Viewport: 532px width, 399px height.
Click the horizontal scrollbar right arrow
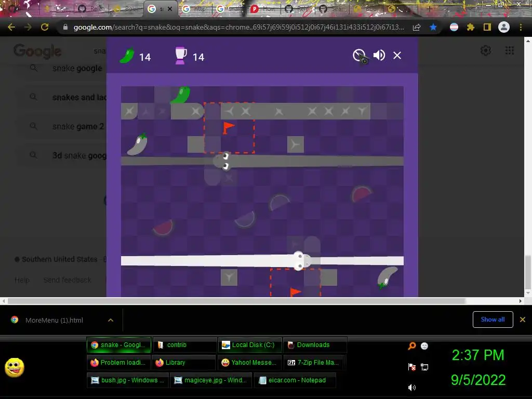click(521, 301)
